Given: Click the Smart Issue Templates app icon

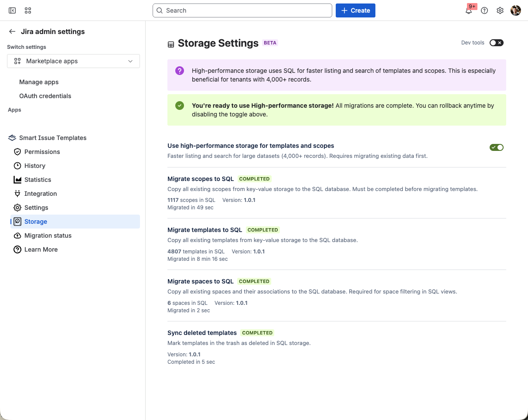Looking at the screenshot, I should pyautogui.click(x=12, y=138).
